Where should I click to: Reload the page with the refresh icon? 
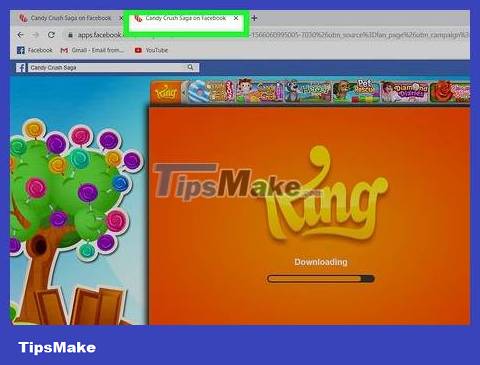coord(51,35)
